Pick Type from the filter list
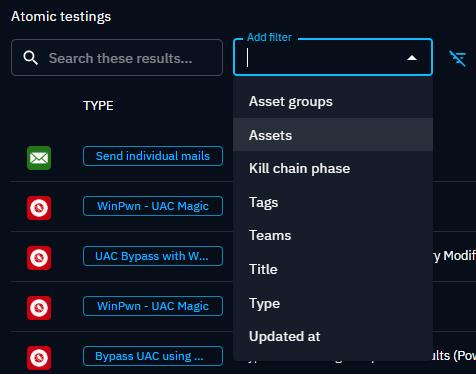 point(333,303)
